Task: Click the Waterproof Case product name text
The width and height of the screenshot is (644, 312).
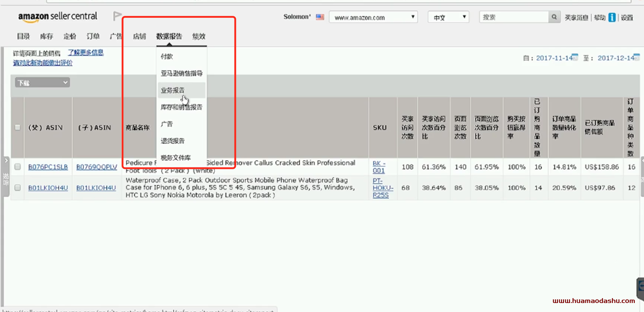Action: [x=240, y=188]
